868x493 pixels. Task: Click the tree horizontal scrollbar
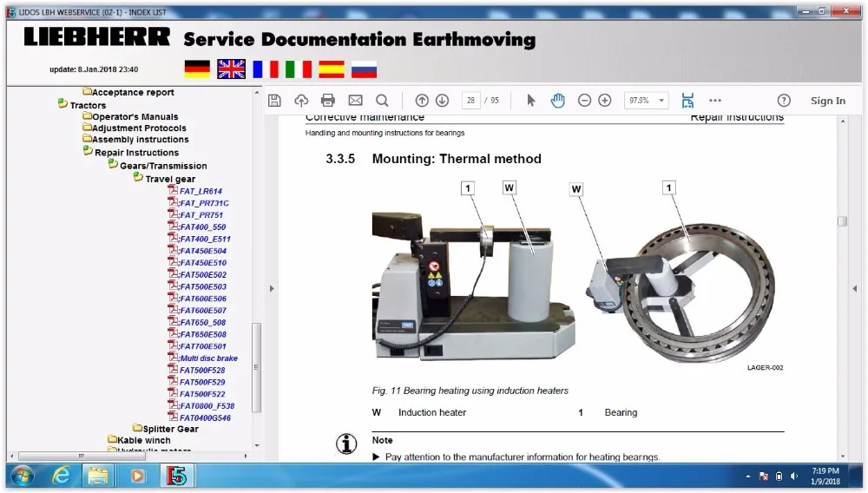82,456
